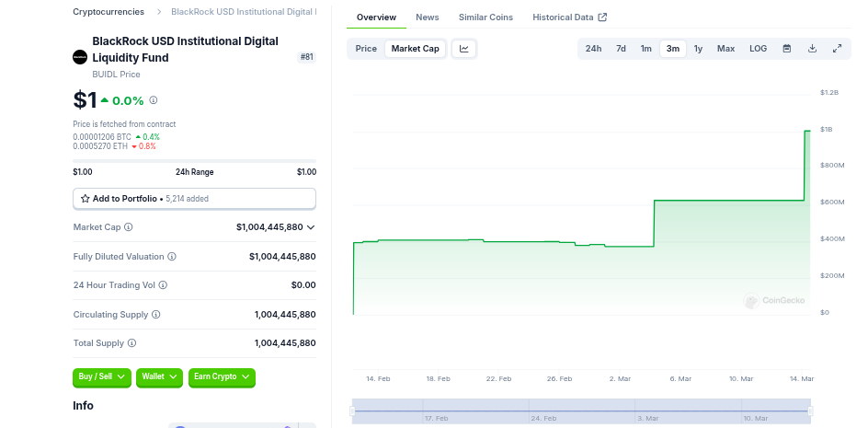Screen dimensions: 868x428
Task: Show Total Supply info icon
Action: tap(131, 343)
